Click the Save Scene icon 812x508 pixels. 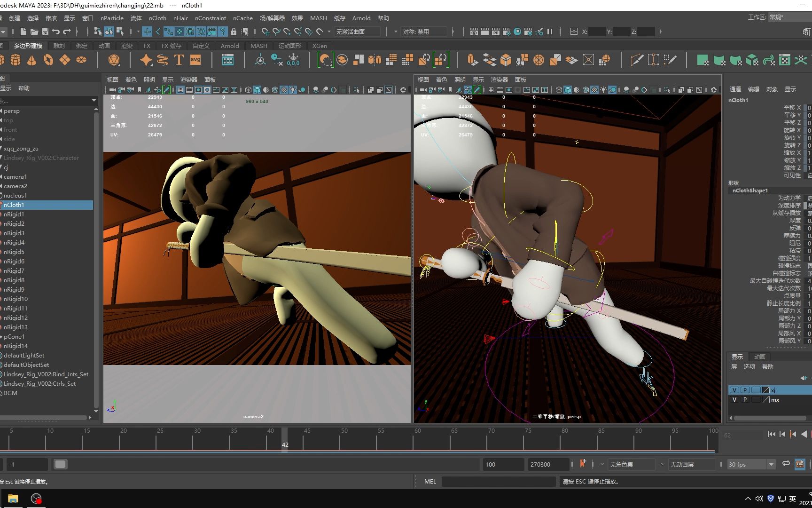point(45,32)
